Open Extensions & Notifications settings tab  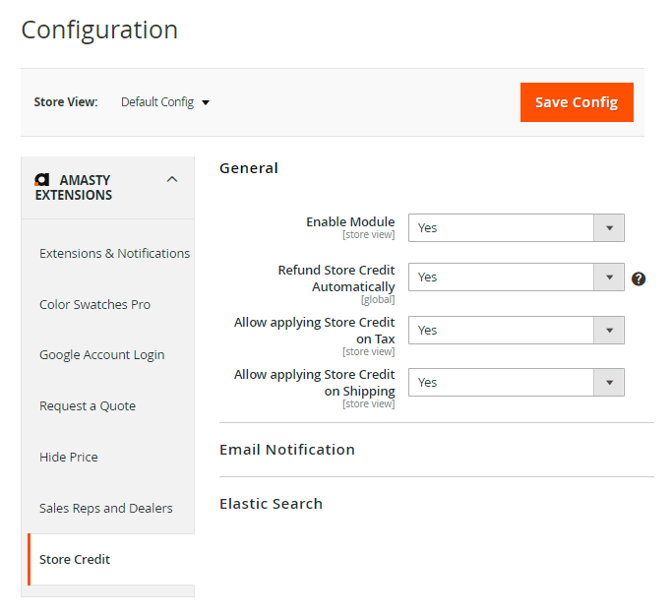114,254
